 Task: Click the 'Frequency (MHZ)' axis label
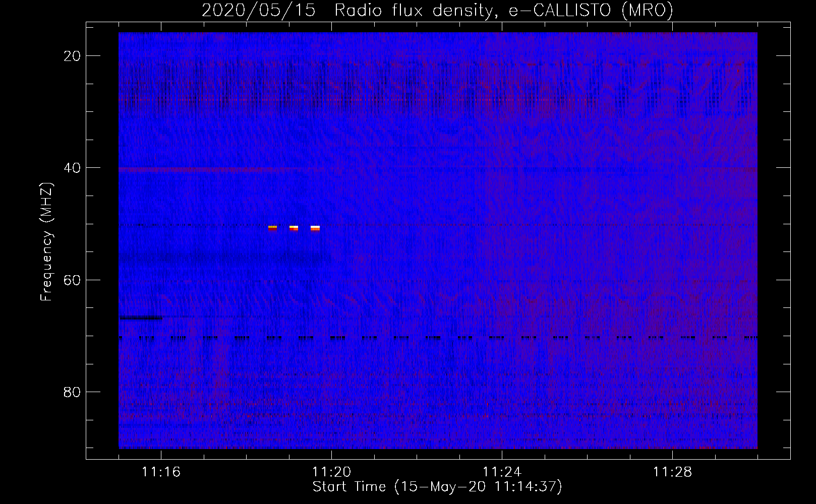click(46, 242)
